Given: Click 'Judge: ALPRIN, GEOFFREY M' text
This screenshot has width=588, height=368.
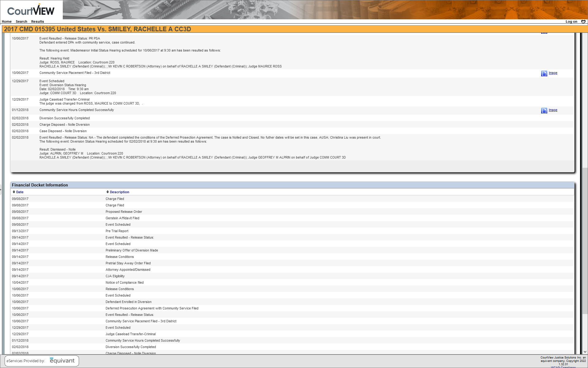Looking at the screenshot, I should click(61, 153).
